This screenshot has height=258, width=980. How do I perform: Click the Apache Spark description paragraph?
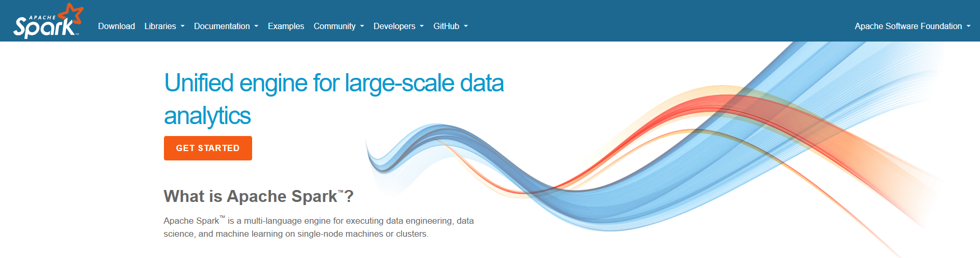319,227
